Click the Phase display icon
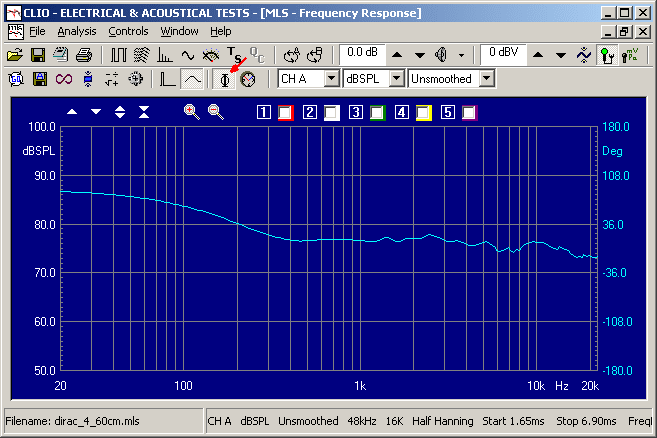The width and height of the screenshot is (657, 438). point(226,78)
